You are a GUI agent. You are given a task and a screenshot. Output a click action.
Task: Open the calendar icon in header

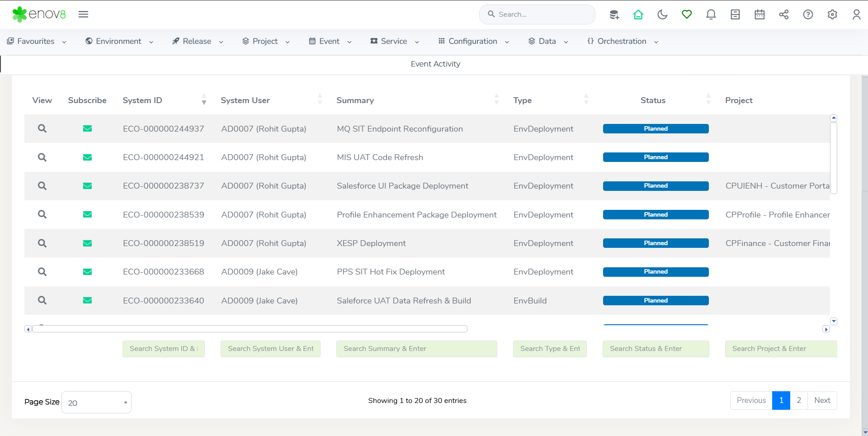[759, 14]
